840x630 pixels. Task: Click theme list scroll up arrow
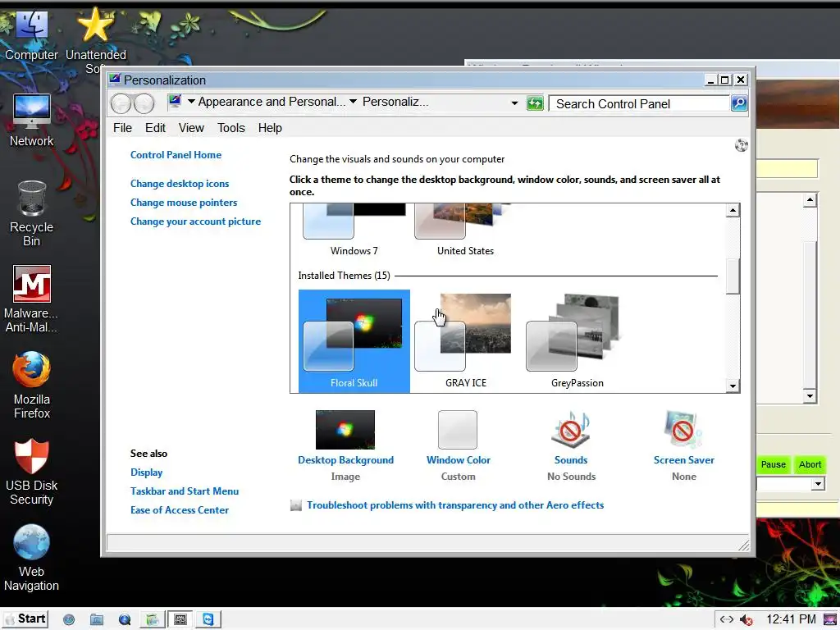coord(733,211)
